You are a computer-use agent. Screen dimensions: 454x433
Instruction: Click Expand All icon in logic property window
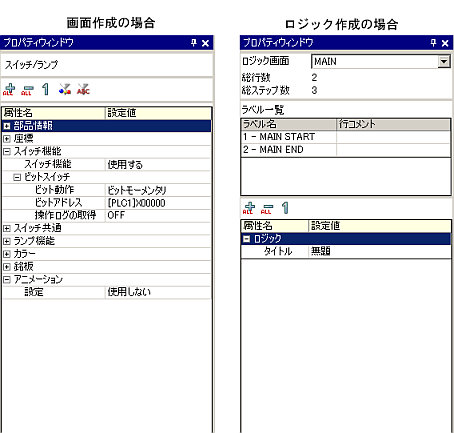tap(249, 208)
